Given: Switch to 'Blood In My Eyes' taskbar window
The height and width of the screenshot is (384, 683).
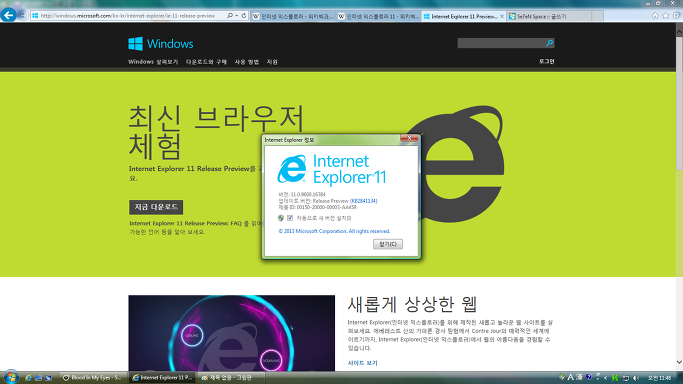Looking at the screenshot, I should 93,378.
